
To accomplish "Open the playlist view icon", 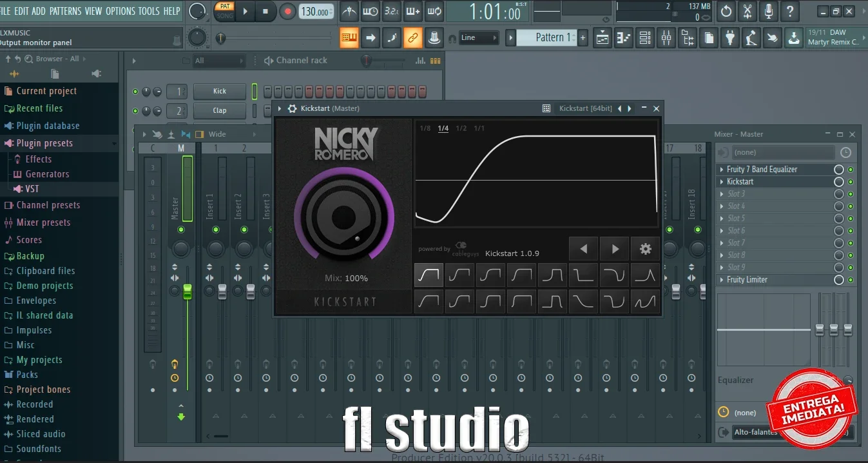I will click(603, 38).
